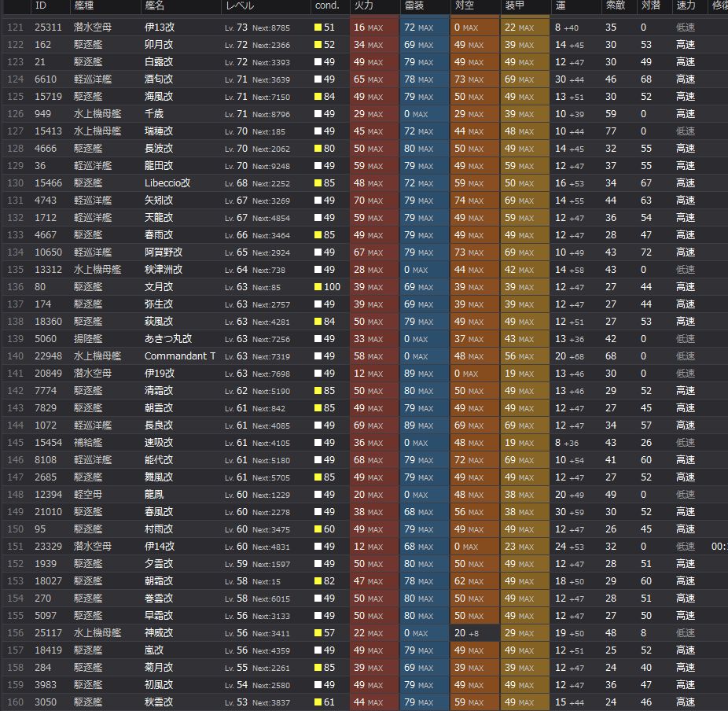The width and height of the screenshot is (728, 711).
Task: Select ship name 夕雲改
Action: point(159,564)
